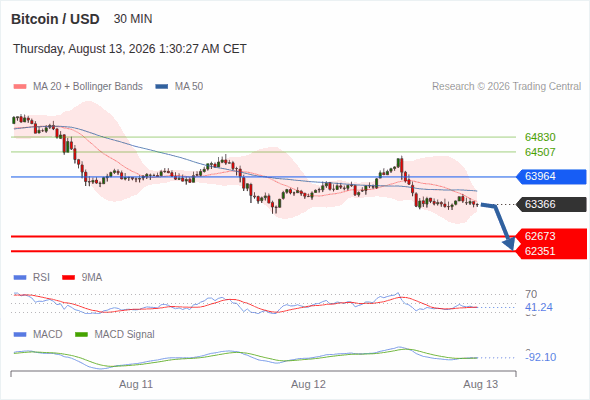Image resolution: width=590 pixels, height=400 pixels.
Task: Click the RSI 70 level label
Action: coord(531,294)
